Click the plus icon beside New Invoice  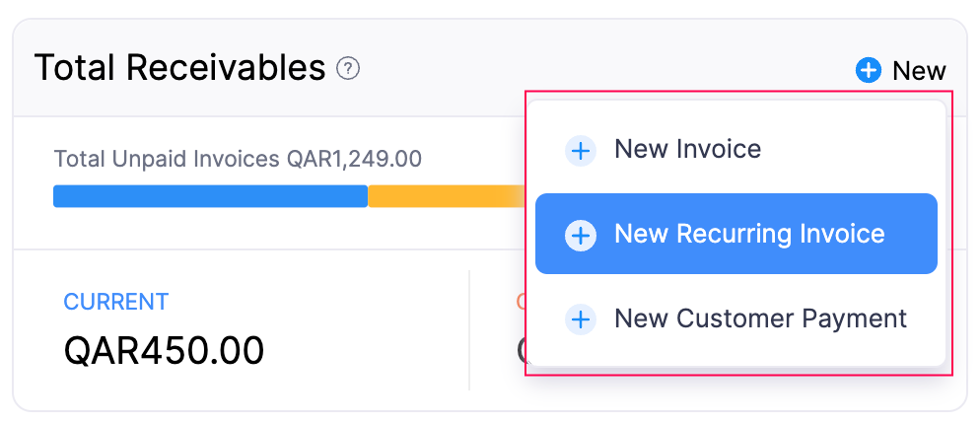click(581, 151)
